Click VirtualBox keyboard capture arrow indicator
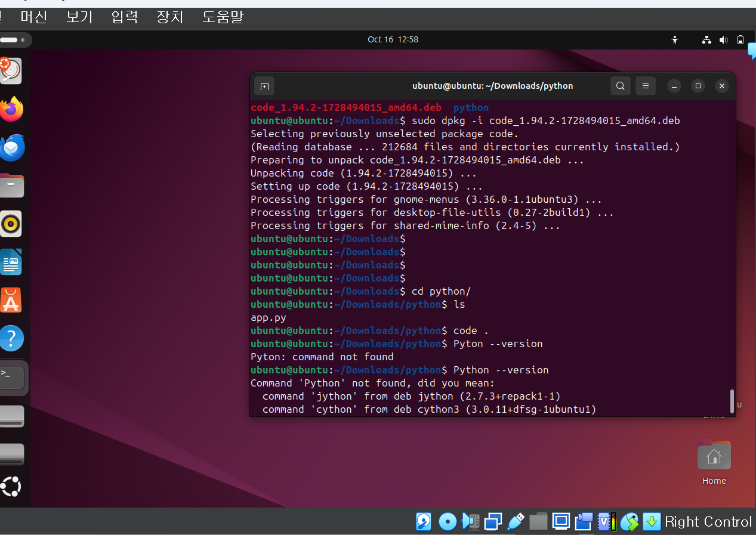 click(x=652, y=522)
